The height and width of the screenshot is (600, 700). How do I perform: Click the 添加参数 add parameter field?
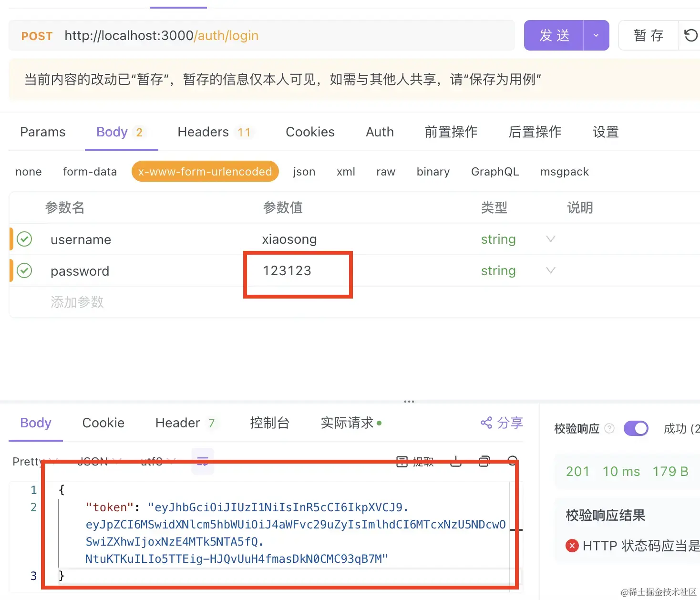tap(77, 302)
